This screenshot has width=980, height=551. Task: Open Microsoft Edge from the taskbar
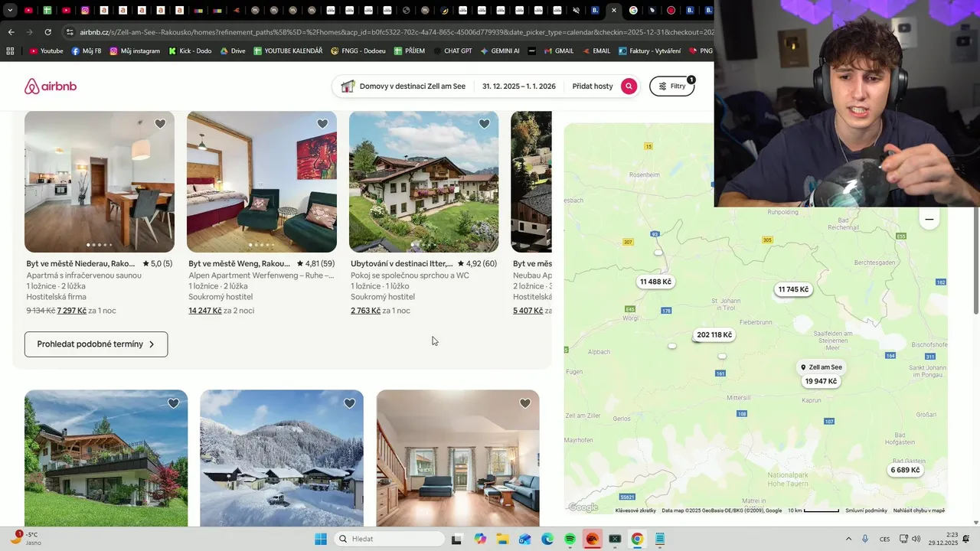click(x=547, y=539)
